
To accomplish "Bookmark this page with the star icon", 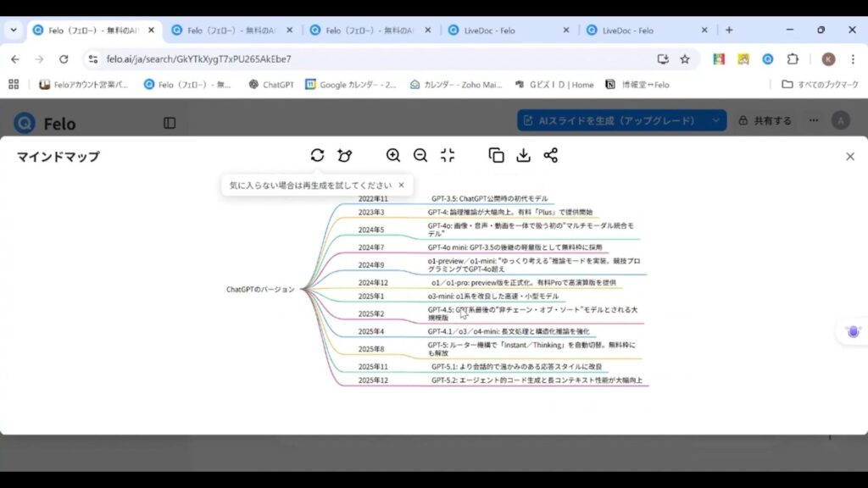I will click(x=685, y=59).
